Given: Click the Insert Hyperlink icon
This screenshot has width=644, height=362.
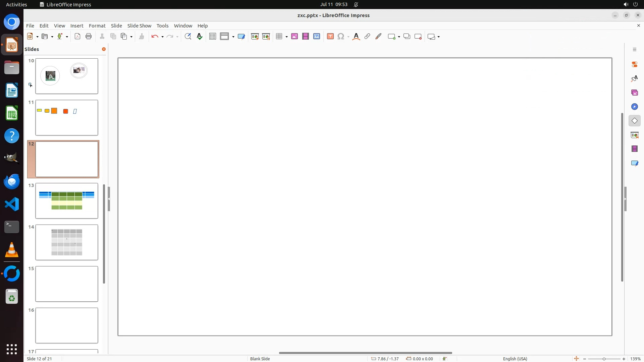Looking at the screenshot, I should 367,37.
